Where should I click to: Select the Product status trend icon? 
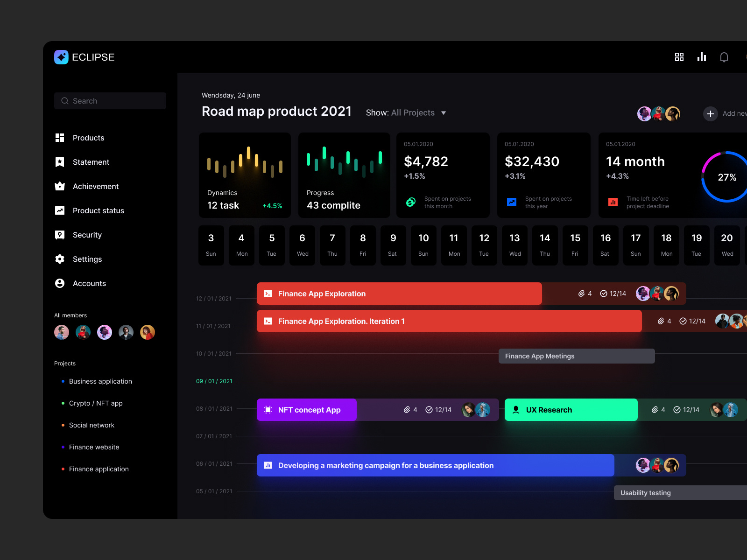tap(60, 210)
